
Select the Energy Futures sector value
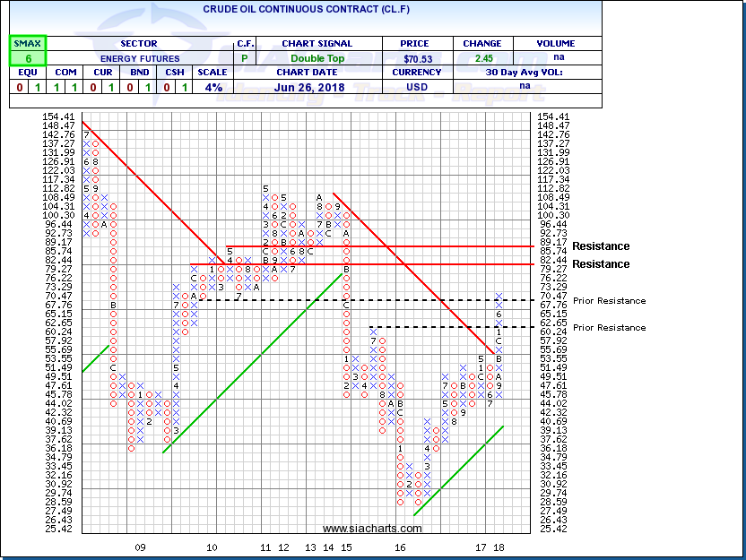coord(137,58)
